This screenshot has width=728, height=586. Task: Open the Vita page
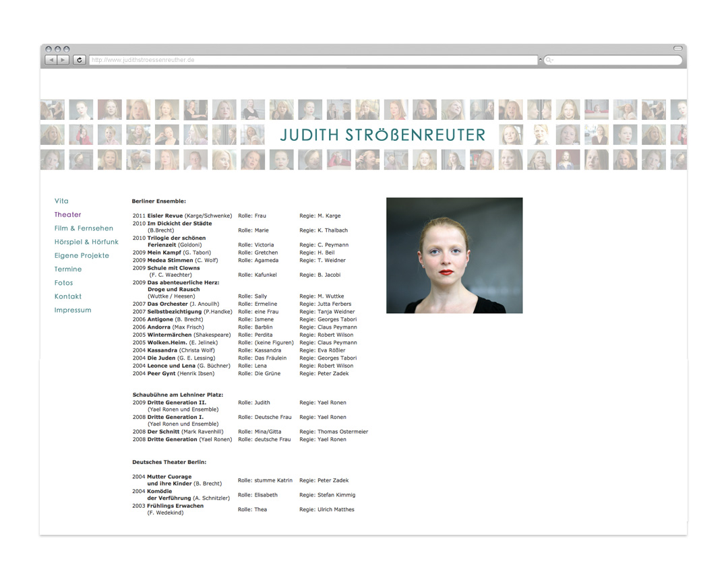61,201
